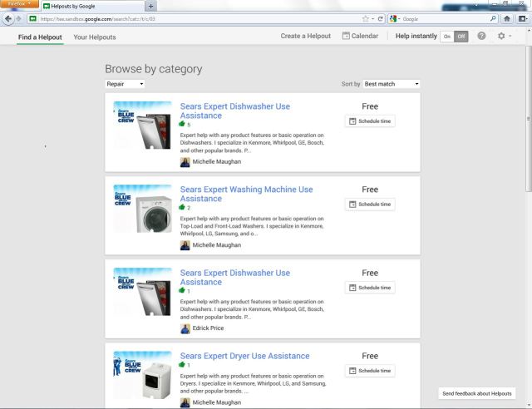This screenshot has width=532, height=409.
Task: Click Schedule time for Sears Dryer listing
Action: pos(370,371)
